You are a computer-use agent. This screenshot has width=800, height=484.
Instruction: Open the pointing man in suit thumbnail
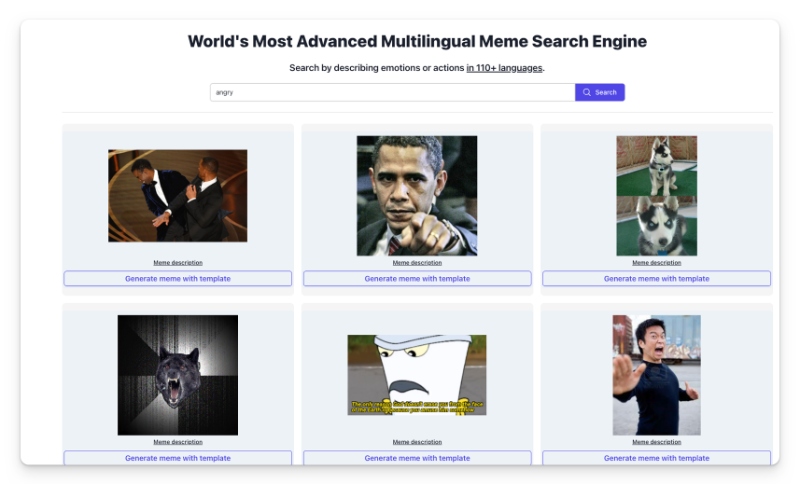[x=417, y=195]
